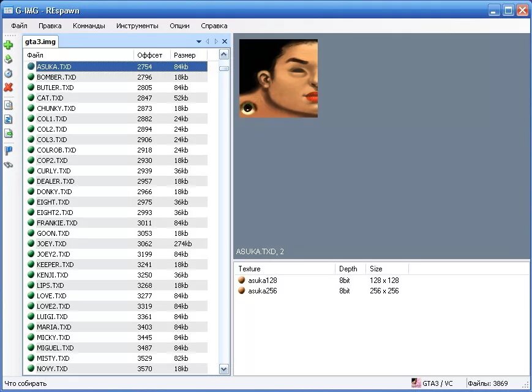Open the Инструменты menu

[x=137, y=26]
